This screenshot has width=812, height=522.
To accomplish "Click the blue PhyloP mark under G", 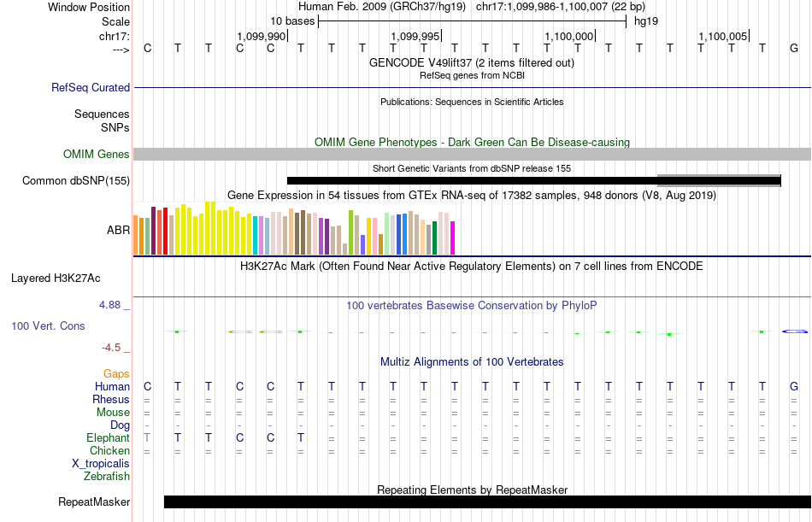I will [x=795, y=331].
